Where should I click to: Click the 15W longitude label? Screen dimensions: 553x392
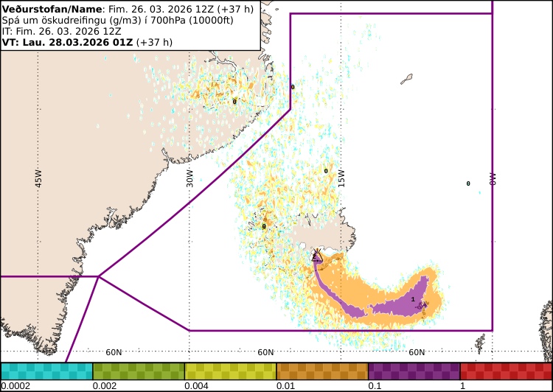(341, 178)
